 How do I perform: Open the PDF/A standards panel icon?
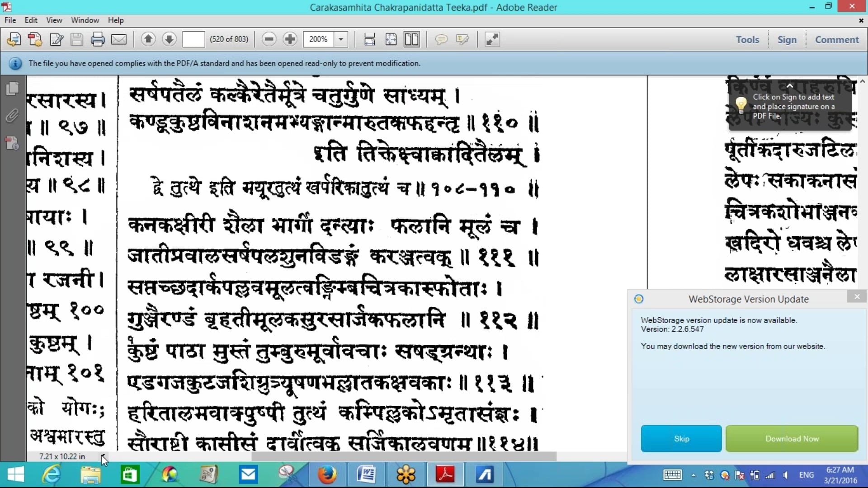[x=12, y=143]
